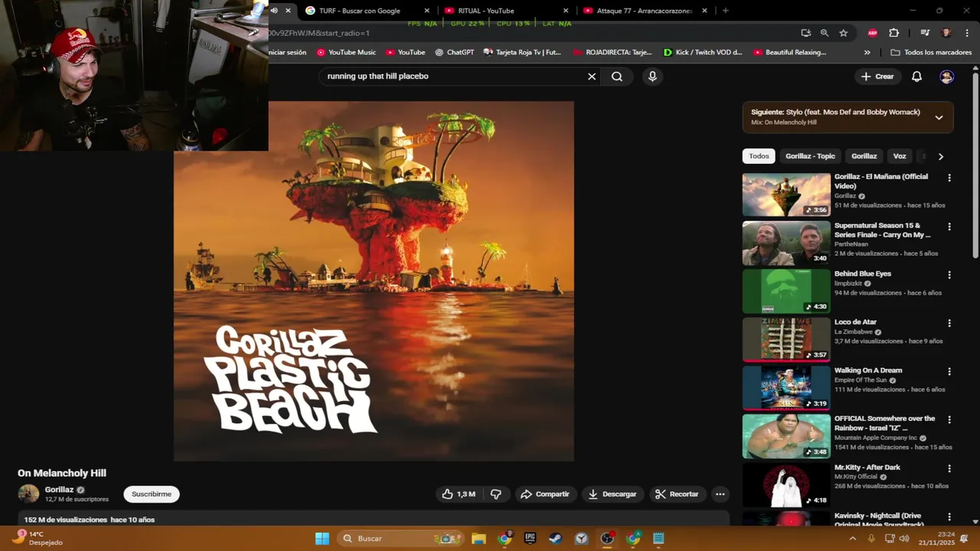The width and height of the screenshot is (980, 551).
Task: Open the Gorillaz channel avatar
Action: point(28,494)
